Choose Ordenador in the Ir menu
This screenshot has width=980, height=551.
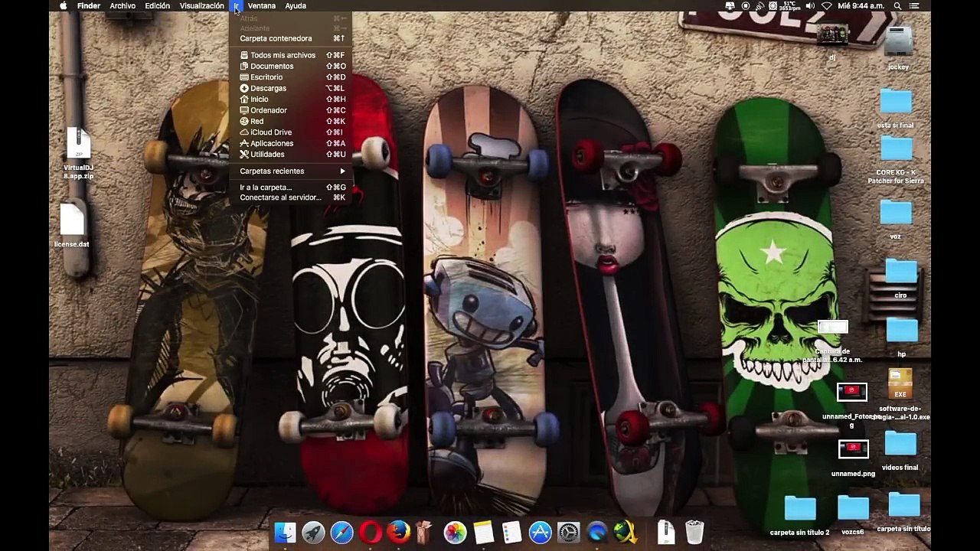tap(291, 110)
